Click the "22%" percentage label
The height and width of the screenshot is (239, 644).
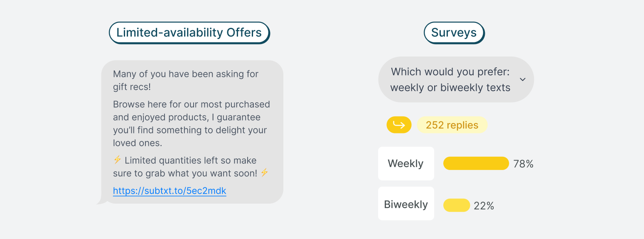[484, 206]
